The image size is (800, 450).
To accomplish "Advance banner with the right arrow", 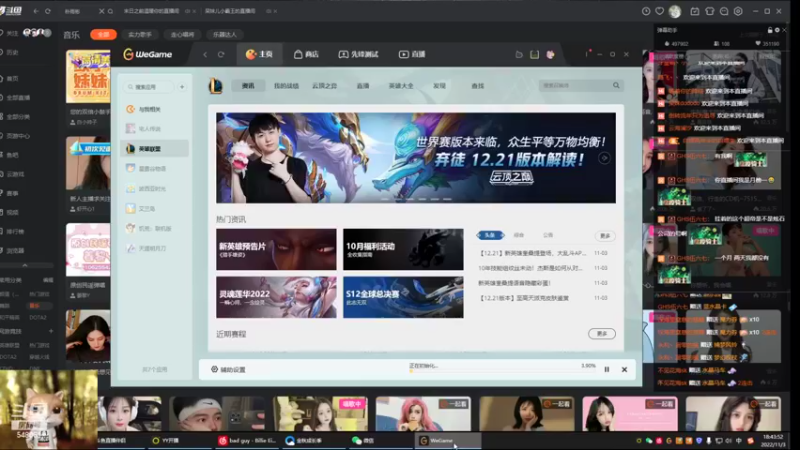I will (605, 158).
